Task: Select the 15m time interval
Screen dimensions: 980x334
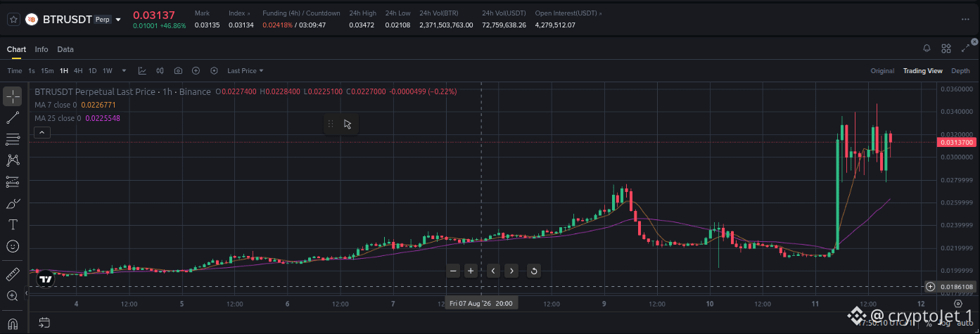Action: [47, 70]
